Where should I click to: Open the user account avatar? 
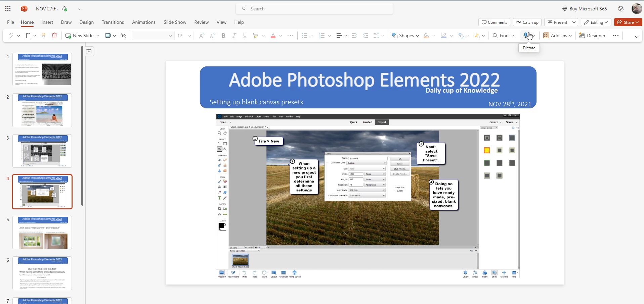[x=637, y=9]
